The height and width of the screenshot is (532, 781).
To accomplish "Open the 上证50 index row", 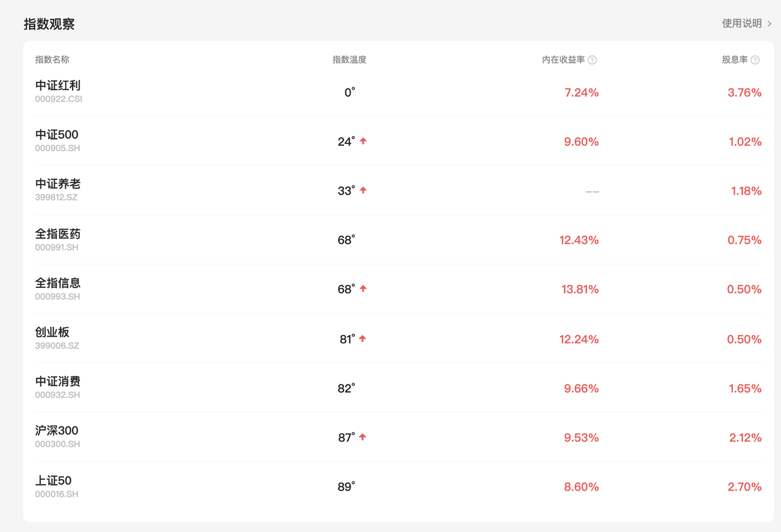I will (x=53, y=481).
